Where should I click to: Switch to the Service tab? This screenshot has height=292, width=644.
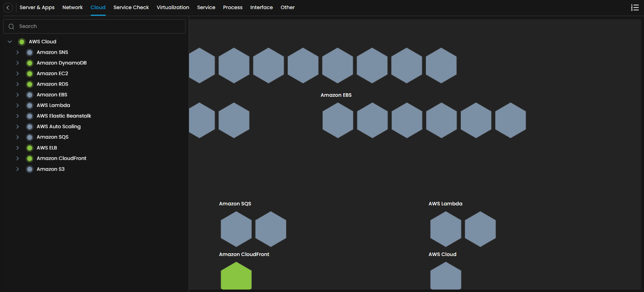click(206, 7)
